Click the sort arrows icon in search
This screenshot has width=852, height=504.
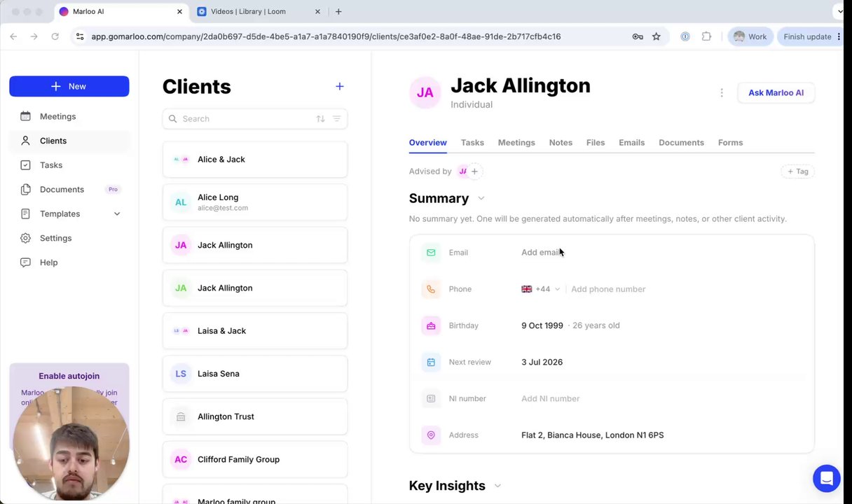(x=320, y=119)
